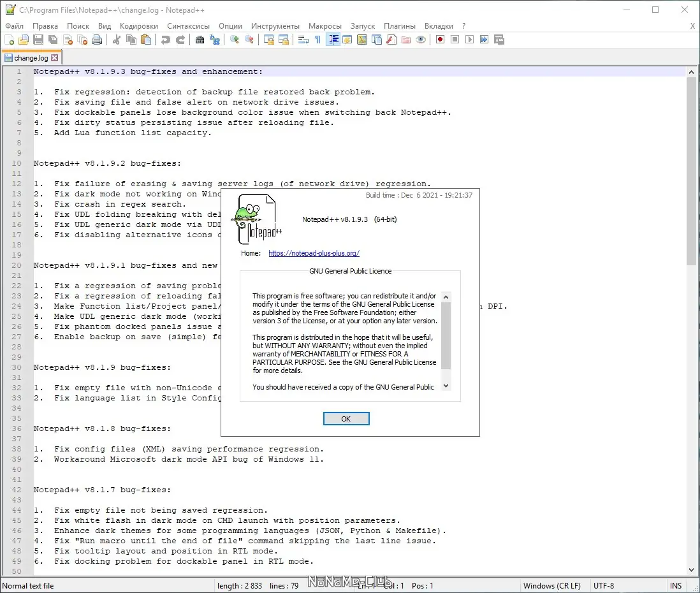Toggle Show All Characters pilcrow icon
The width and height of the screenshot is (700, 593).
(x=318, y=40)
